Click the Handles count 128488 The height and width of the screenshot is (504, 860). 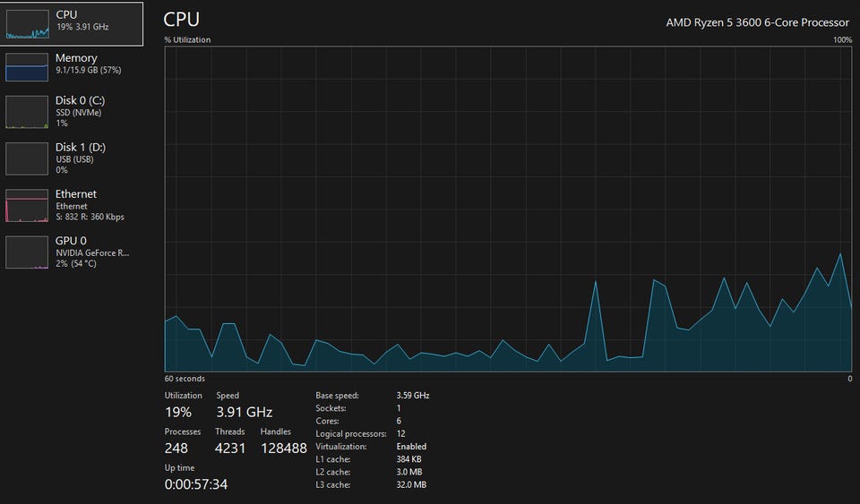pyautogui.click(x=284, y=448)
